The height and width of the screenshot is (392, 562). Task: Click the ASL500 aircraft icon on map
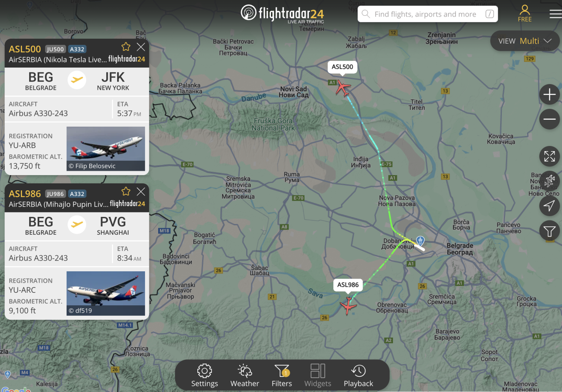tap(343, 88)
